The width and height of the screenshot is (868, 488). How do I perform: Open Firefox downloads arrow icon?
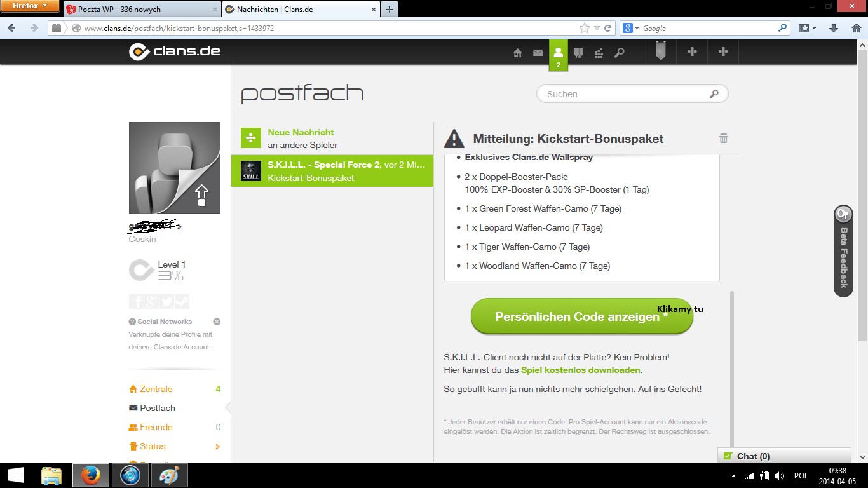[834, 28]
